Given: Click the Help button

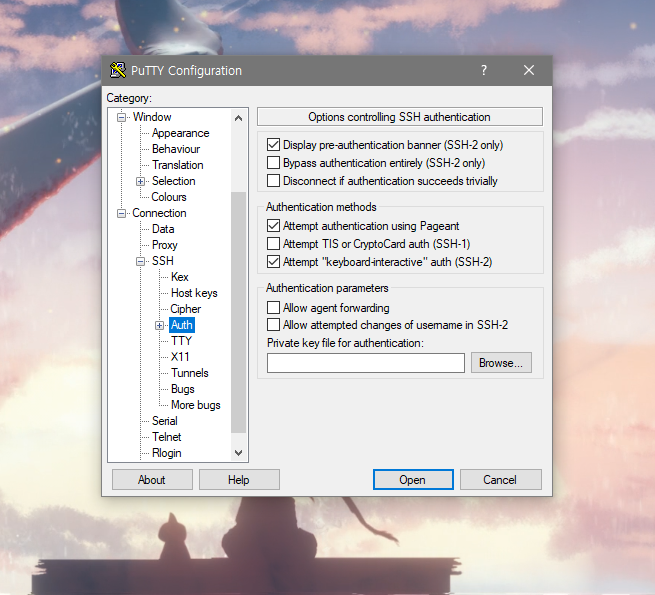Looking at the screenshot, I should (239, 479).
